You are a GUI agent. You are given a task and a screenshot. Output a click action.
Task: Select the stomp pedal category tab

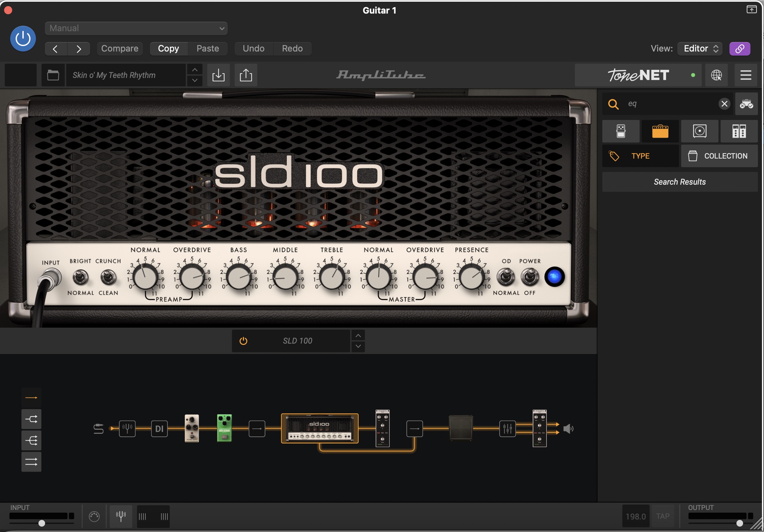(x=621, y=131)
